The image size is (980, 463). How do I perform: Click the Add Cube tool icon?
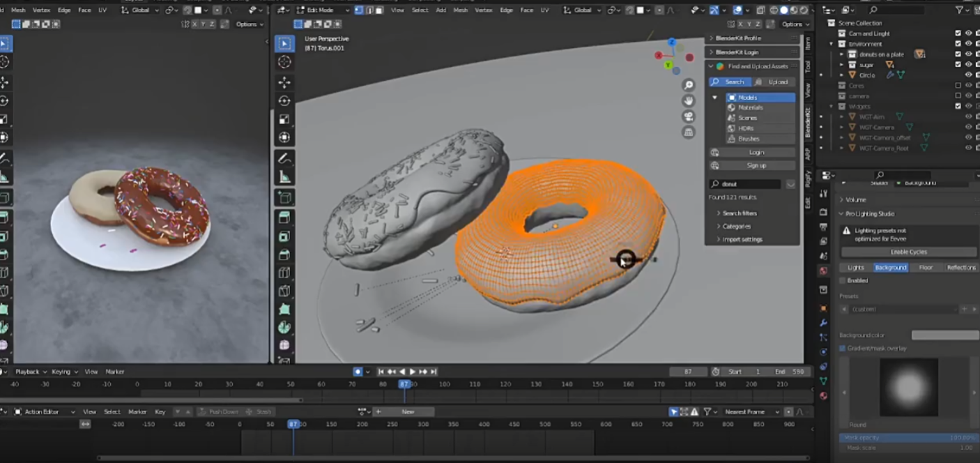click(x=284, y=199)
